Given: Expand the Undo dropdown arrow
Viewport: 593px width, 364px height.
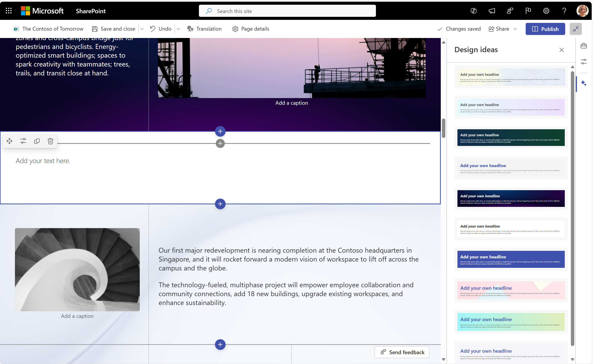Looking at the screenshot, I should [178, 28].
